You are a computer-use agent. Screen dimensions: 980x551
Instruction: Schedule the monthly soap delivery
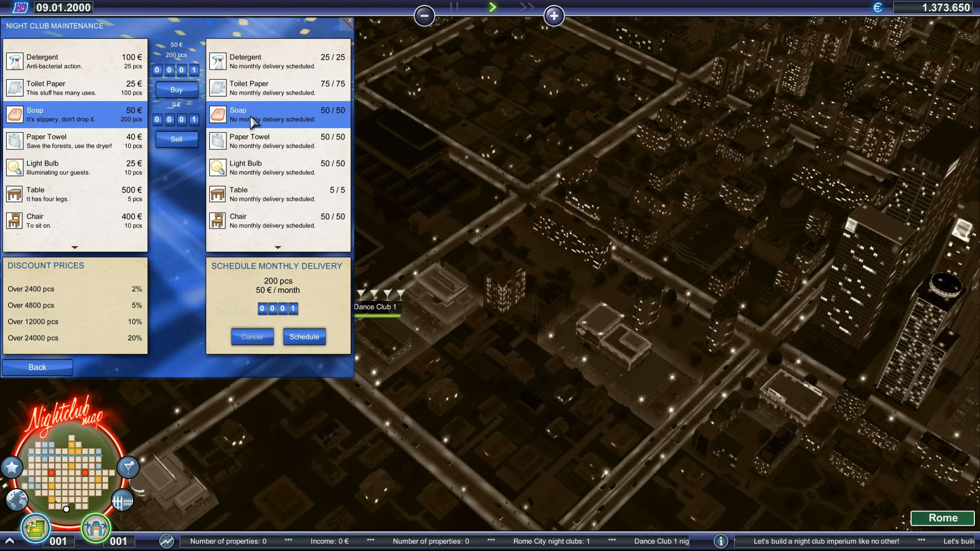point(304,337)
